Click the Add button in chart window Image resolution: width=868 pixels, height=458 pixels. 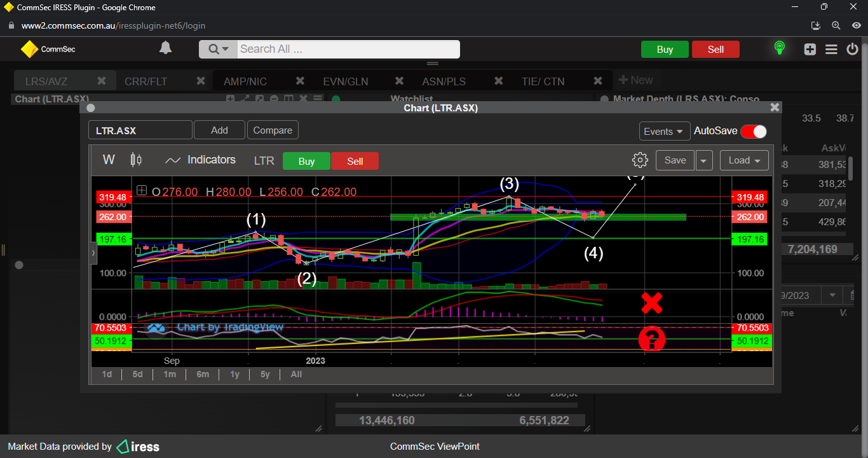(x=219, y=130)
